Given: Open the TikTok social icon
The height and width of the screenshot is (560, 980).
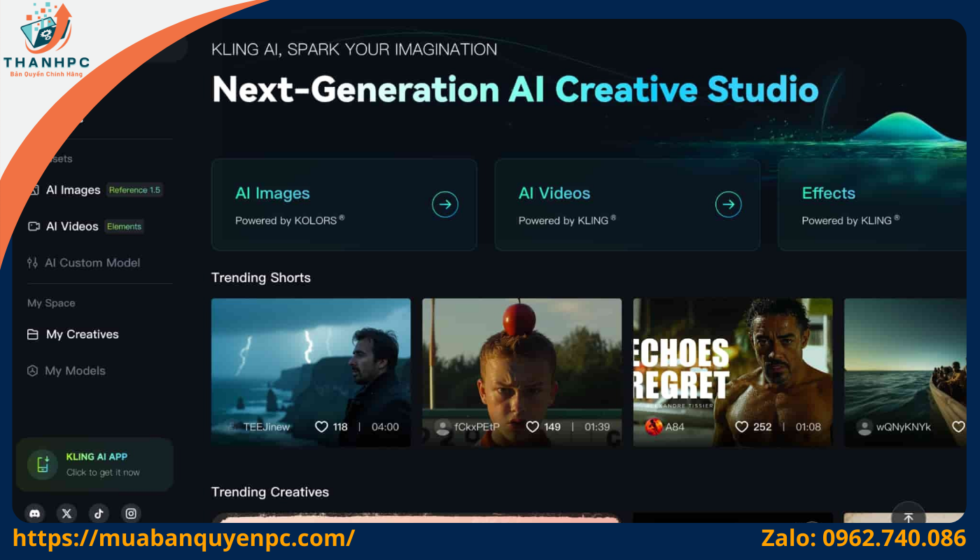Looking at the screenshot, I should click(99, 513).
